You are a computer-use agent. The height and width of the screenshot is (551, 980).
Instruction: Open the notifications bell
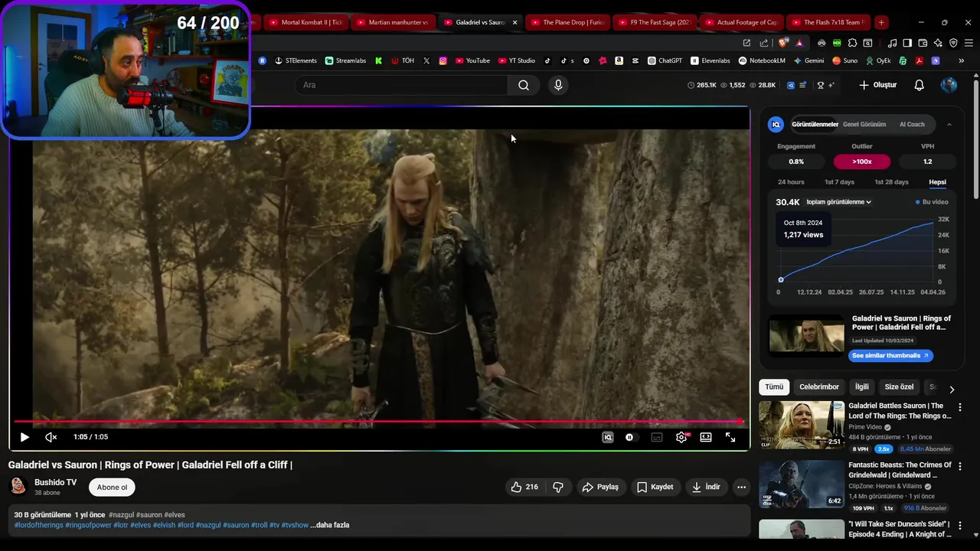pos(920,85)
